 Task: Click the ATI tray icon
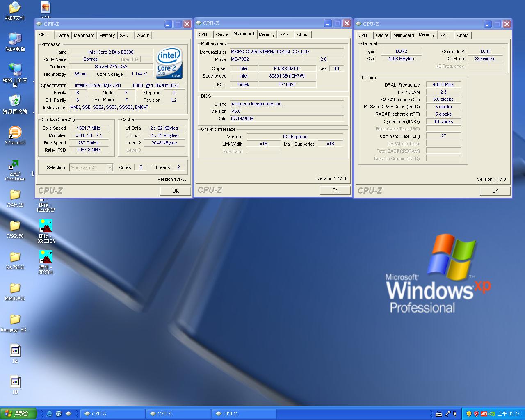click(484, 414)
